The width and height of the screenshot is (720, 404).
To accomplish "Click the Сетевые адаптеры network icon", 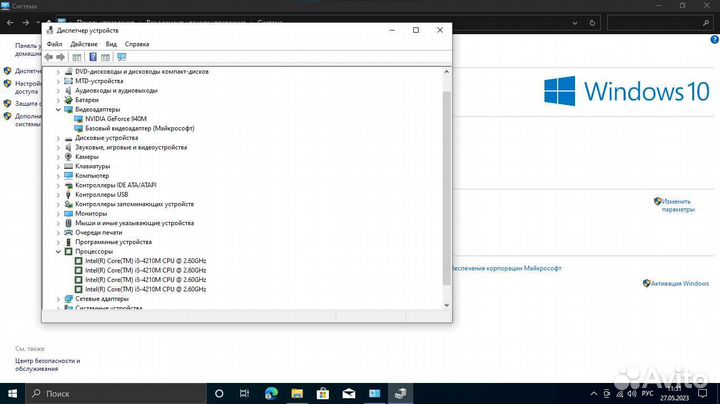I will coord(68,299).
